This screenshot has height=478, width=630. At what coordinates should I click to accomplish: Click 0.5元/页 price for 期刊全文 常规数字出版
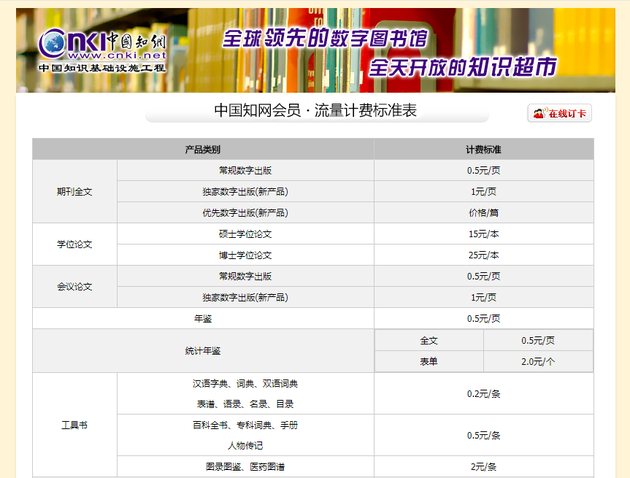tap(483, 170)
